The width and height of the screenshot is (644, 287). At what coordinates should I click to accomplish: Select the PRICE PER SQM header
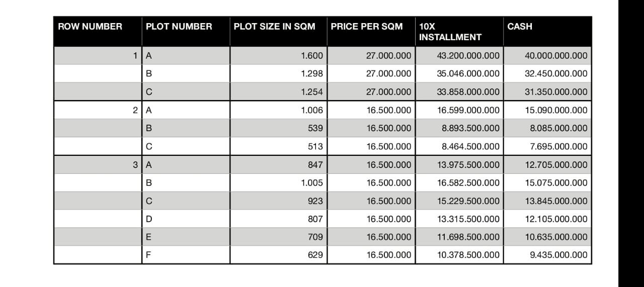click(x=367, y=27)
